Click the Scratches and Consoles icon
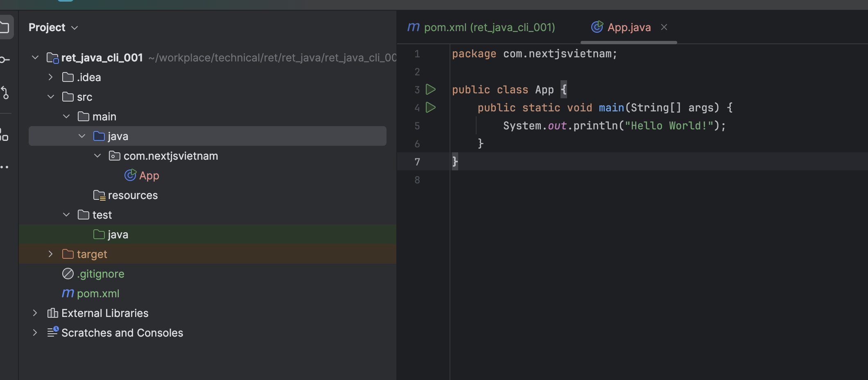Image resolution: width=868 pixels, height=380 pixels. click(53, 332)
